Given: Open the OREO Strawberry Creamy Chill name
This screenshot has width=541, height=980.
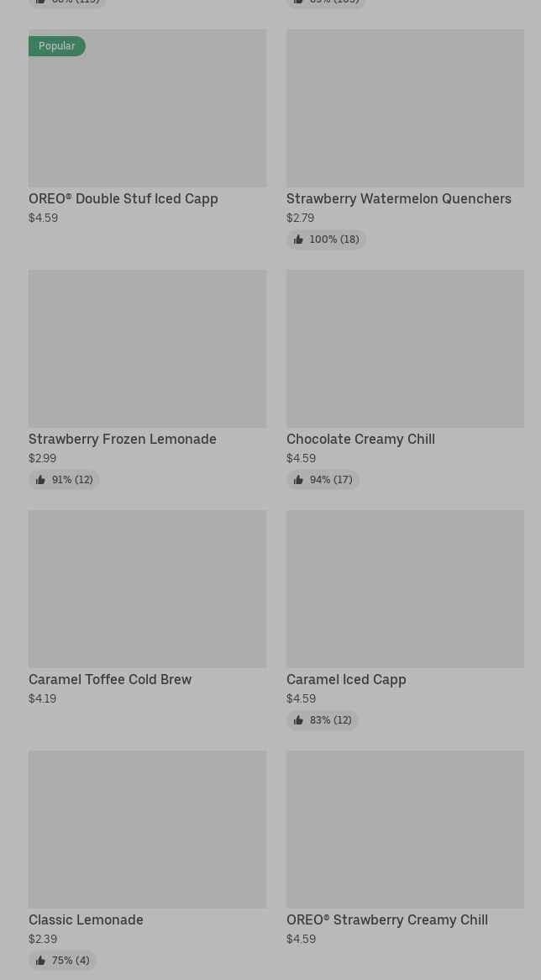Looking at the screenshot, I should (386, 920).
